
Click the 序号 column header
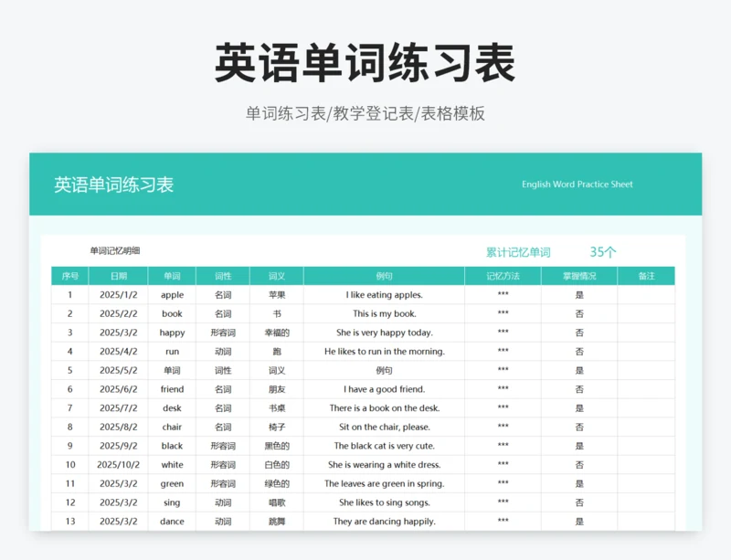pyautogui.click(x=70, y=276)
